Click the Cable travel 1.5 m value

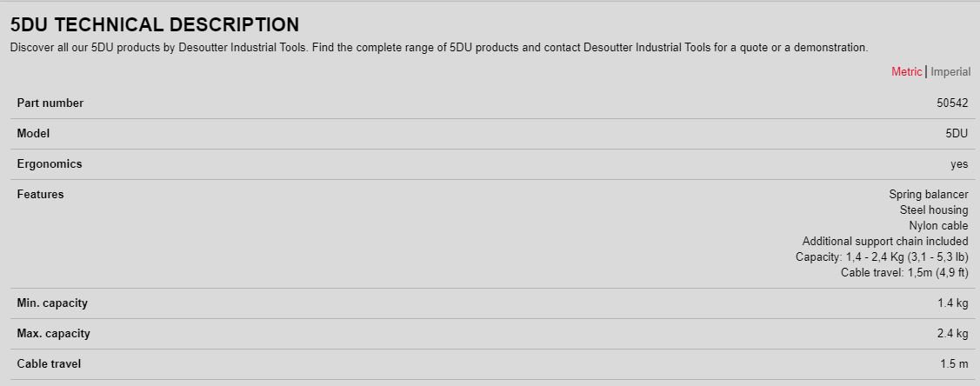pos(954,363)
